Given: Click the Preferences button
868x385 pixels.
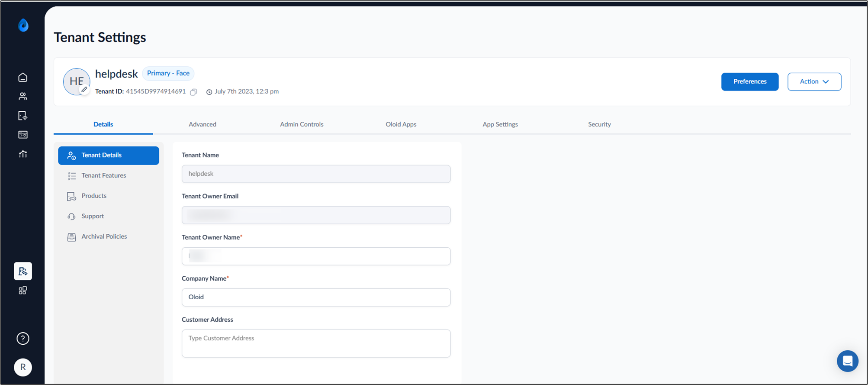Looking at the screenshot, I should (x=750, y=82).
